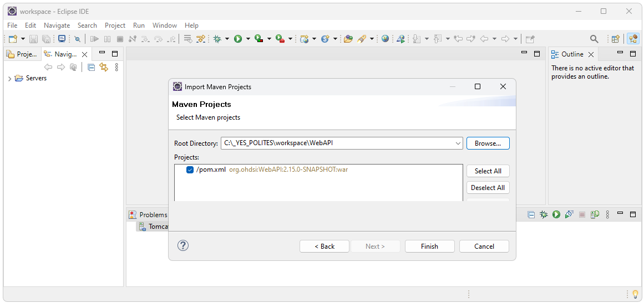
Task: Click the Browse... button
Action: pos(488,143)
